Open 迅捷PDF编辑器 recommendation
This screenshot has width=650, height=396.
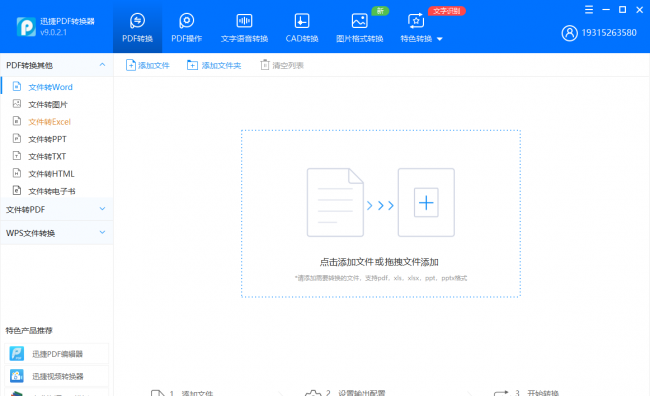click(56, 354)
